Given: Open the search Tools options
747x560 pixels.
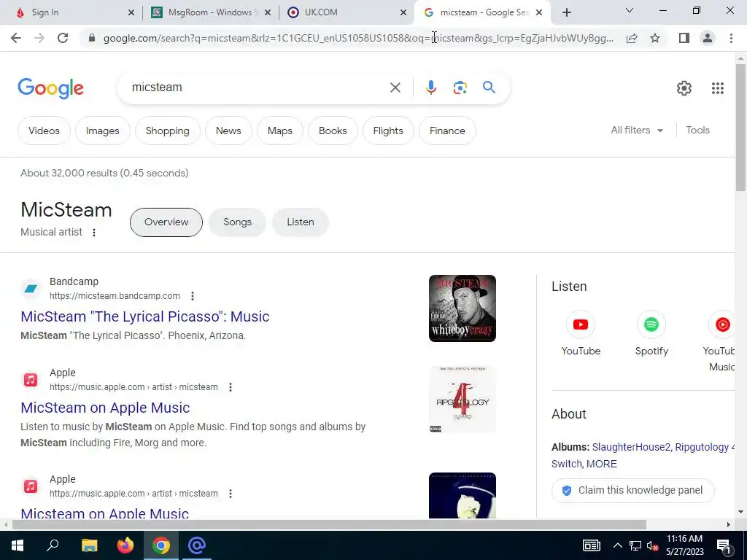Looking at the screenshot, I should coord(697,130).
